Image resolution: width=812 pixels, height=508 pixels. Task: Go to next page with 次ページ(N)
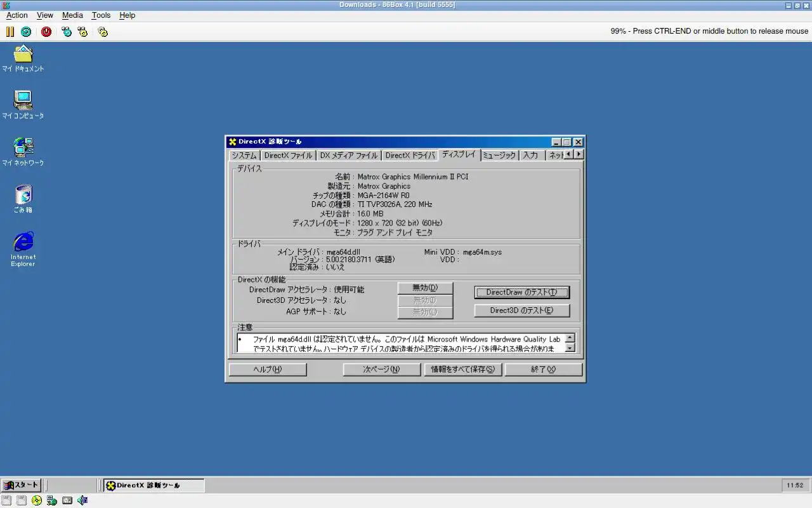click(381, 370)
